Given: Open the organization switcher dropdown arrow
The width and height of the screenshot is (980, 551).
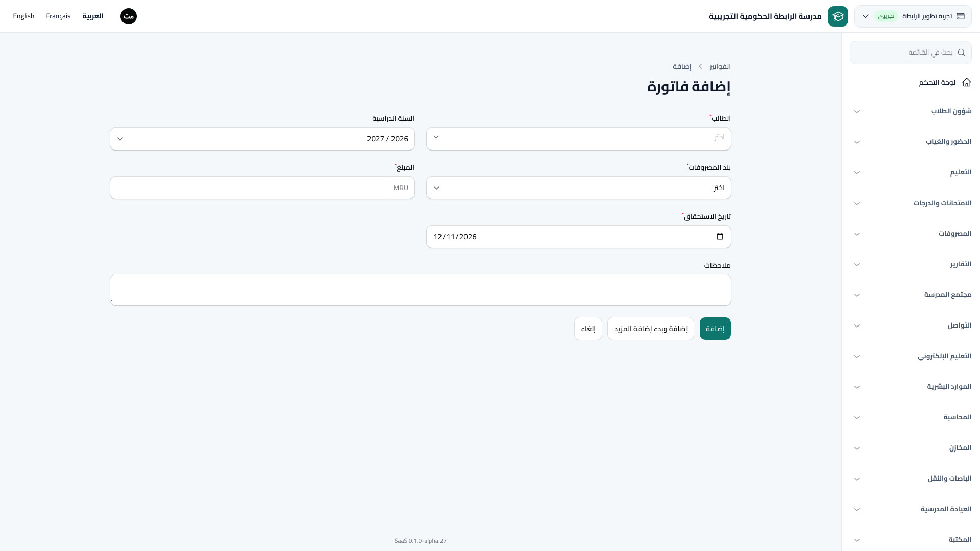Looking at the screenshot, I should (865, 16).
